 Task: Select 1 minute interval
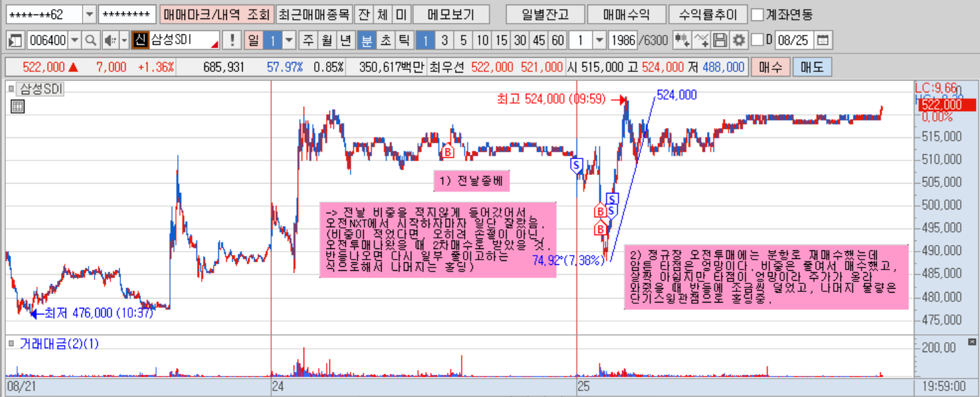pyautogui.click(x=425, y=40)
